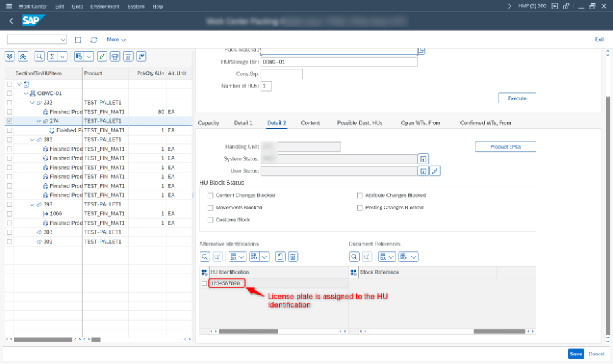Click the Execute button
Image resolution: width=613 pixels, height=364 pixels.
pos(517,98)
